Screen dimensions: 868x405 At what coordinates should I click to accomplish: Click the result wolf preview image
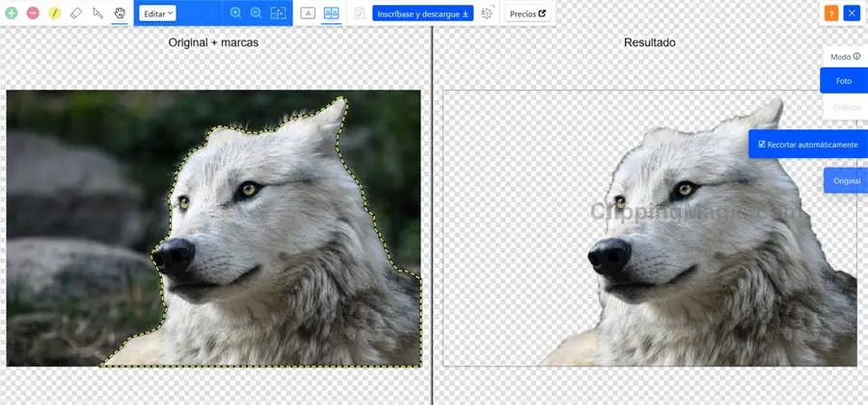pos(650,228)
